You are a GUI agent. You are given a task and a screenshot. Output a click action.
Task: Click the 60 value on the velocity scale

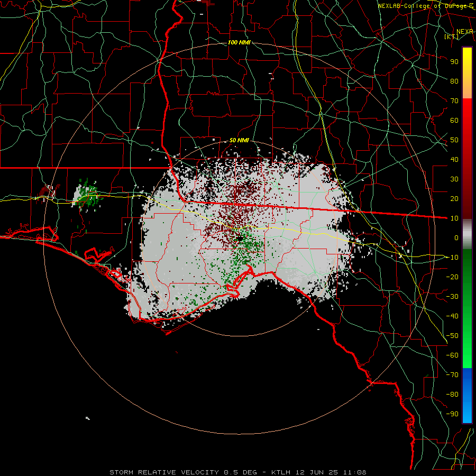pyautogui.click(x=454, y=121)
